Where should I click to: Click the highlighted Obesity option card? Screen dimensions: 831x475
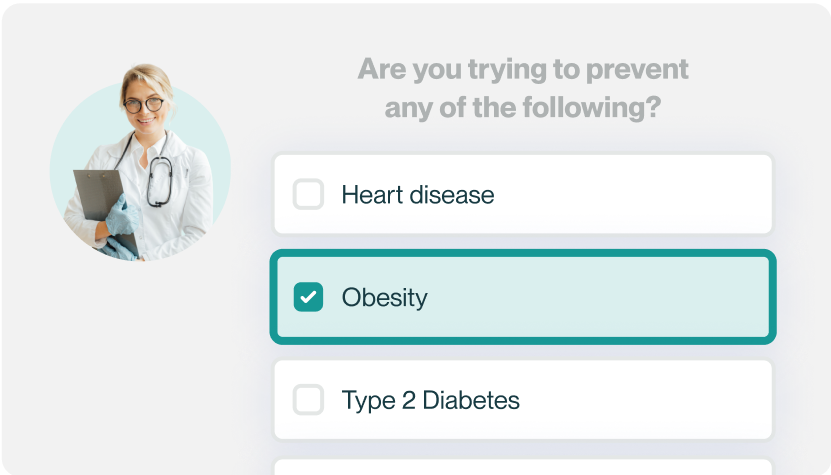[x=600, y=297]
